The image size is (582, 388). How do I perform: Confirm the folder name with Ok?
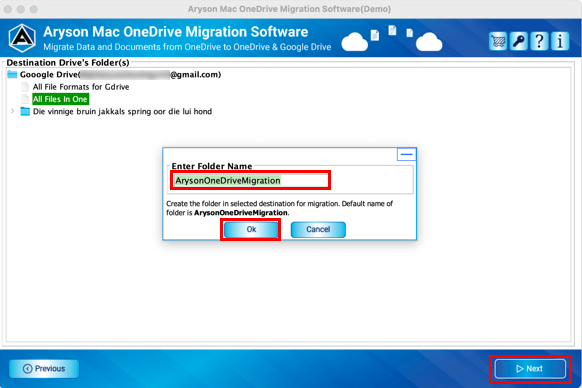[x=251, y=229]
